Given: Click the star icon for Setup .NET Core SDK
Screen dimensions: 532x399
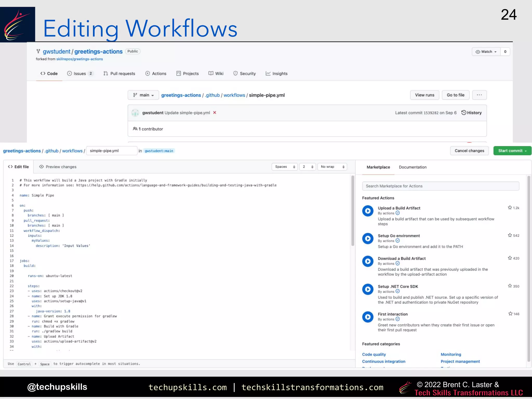Looking at the screenshot, I should [x=510, y=286].
